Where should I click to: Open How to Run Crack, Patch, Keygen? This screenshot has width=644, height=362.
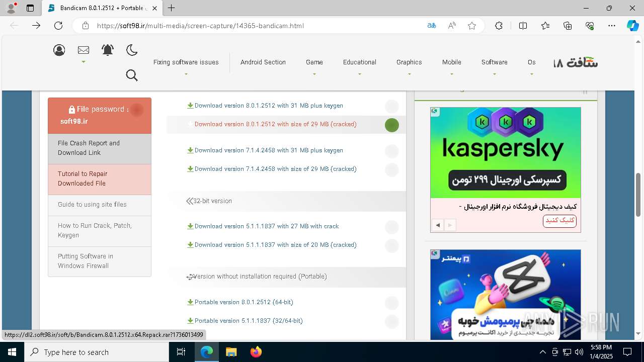[100, 231]
